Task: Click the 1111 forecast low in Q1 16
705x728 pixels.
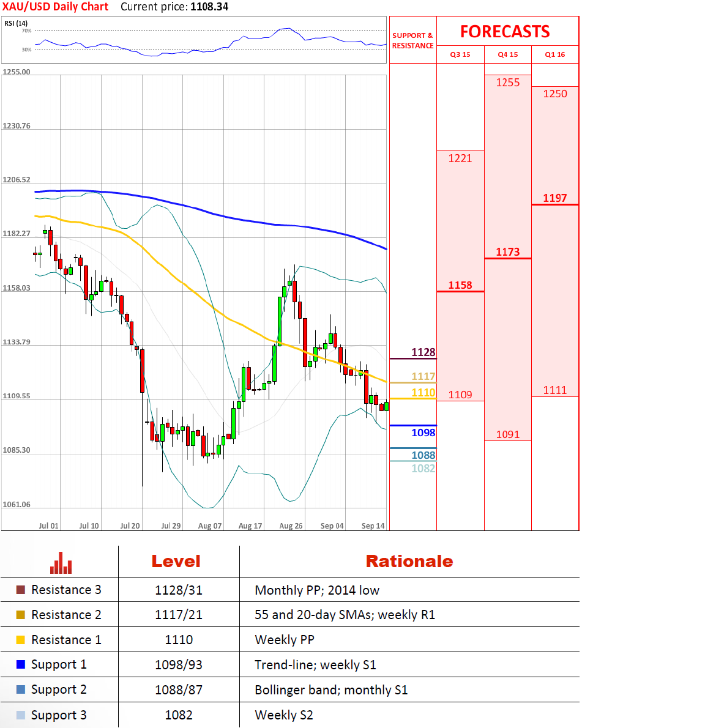Action: tap(555, 390)
